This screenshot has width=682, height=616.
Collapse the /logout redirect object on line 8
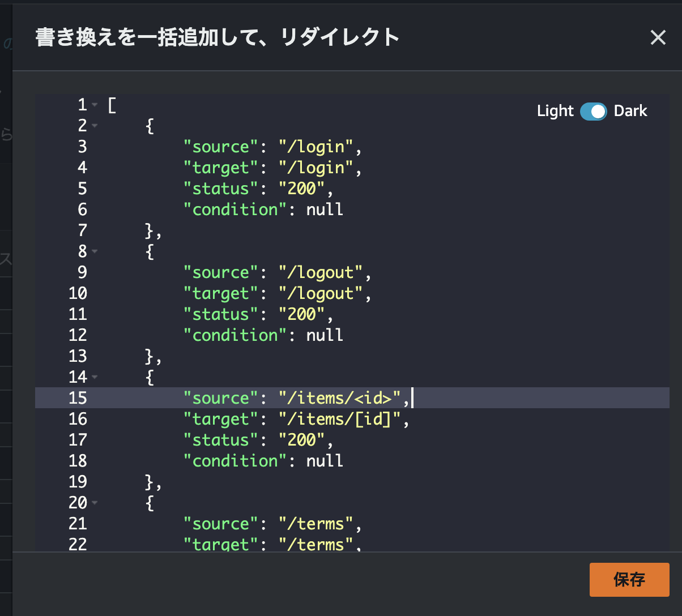[x=96, y=251]
